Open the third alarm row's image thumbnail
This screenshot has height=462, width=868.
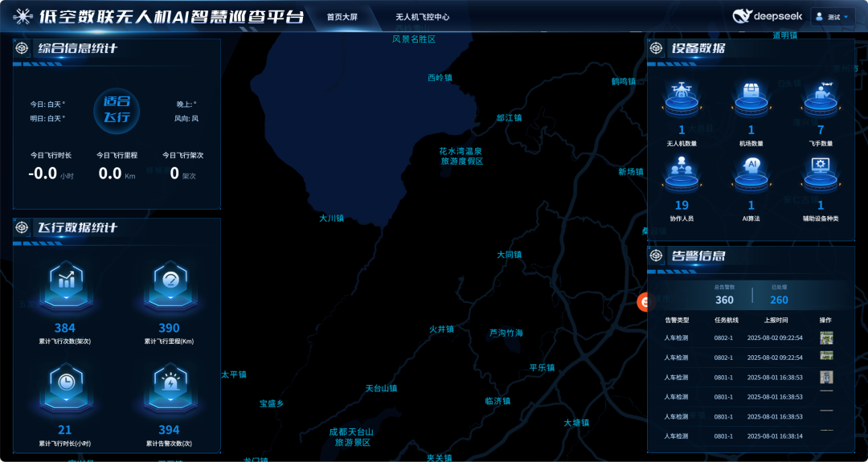point(825,376)
